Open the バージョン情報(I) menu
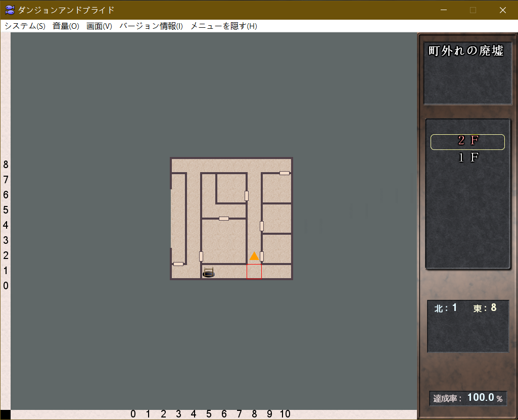This screenshot has height=420, width=518. click(151, 26)
